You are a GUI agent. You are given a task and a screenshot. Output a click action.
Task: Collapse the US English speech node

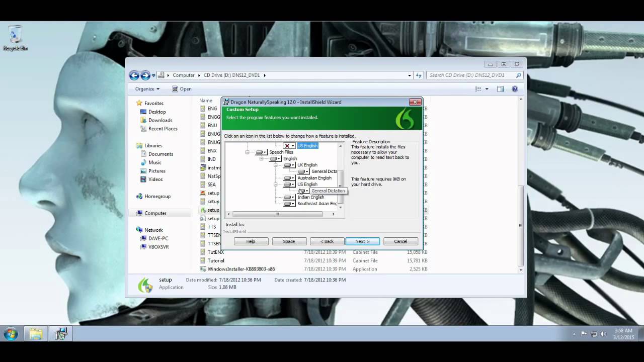coord(275,185)
